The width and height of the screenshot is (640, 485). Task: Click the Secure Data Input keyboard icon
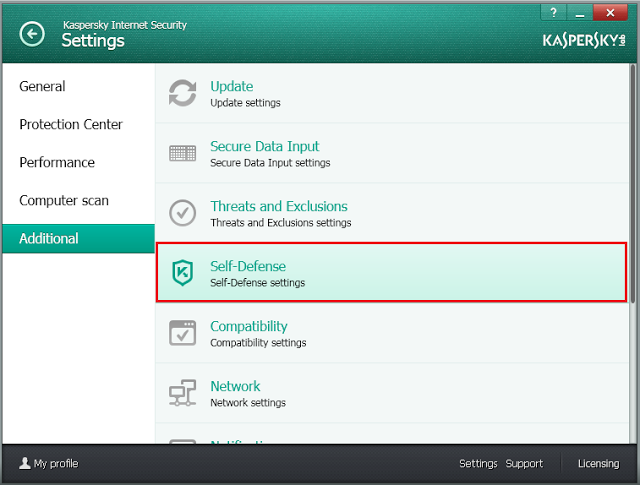click(182, 153)
